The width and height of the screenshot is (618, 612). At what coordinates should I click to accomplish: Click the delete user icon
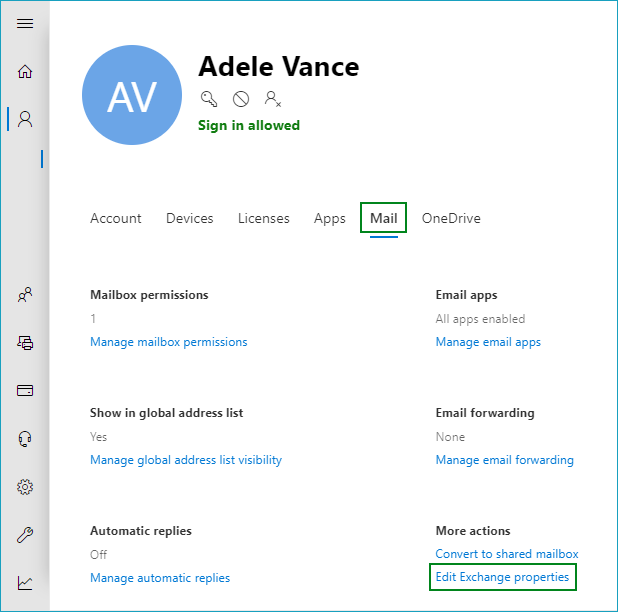click(x=273, y=99)
